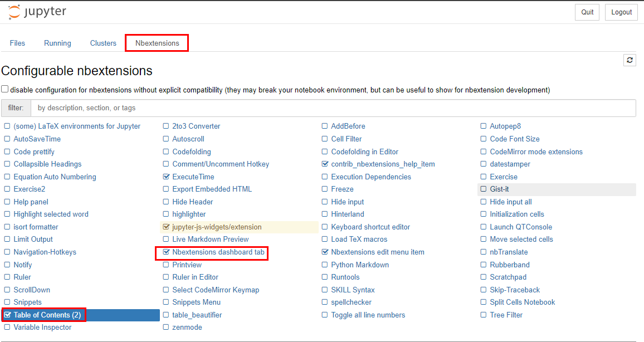Select CodeMirror mode extensions entry
This screenshot has width=644, height=342.
click(536, 152)
